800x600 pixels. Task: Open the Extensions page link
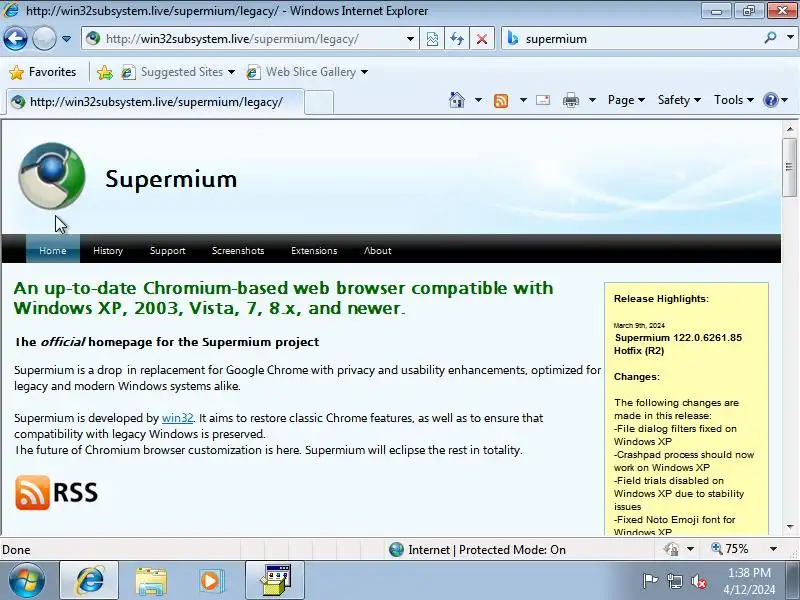pyautogui.click(x=314, y=251)
